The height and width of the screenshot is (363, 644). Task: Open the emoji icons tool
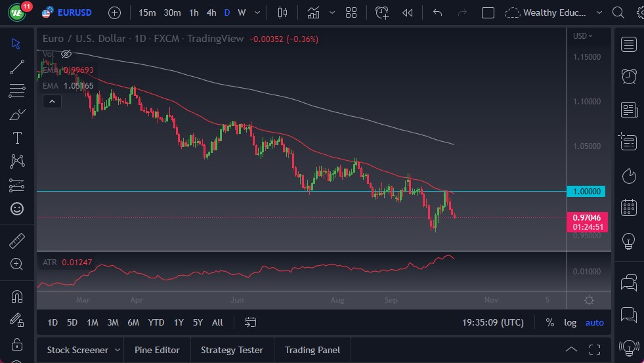click(17, 209)
